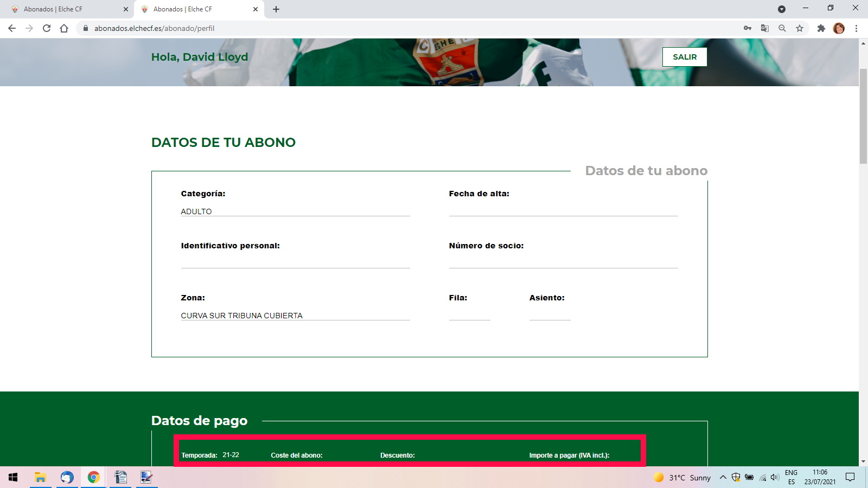
Task: Open File Explorer from the taskbar
Action: pyautogui.click(x=40, y=478)
